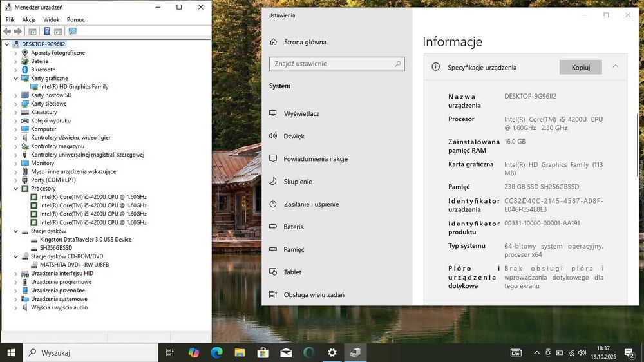Select the MATSHITA DVD+-RW UJ8FB drive
Image resolution: width=644 pixels, height=362 pixels.
(x=74, y=265)
